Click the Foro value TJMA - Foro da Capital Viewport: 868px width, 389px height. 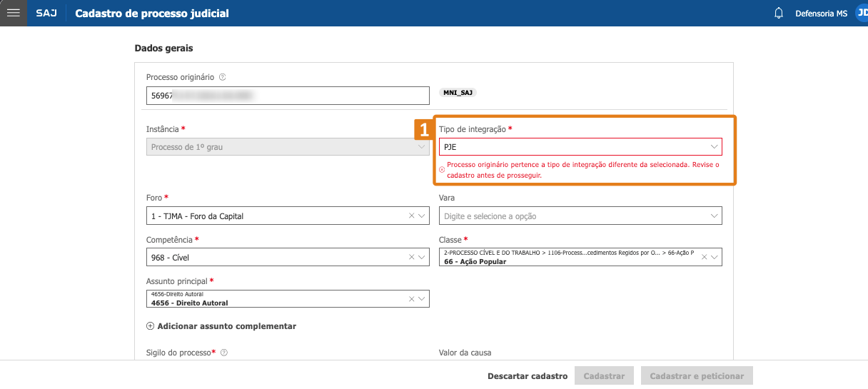(x=198, y=216)
